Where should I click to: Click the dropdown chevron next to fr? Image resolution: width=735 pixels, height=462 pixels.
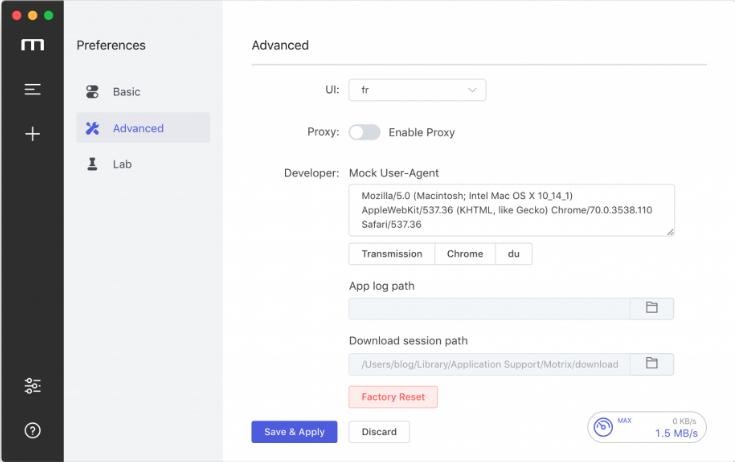click(472, 90)
